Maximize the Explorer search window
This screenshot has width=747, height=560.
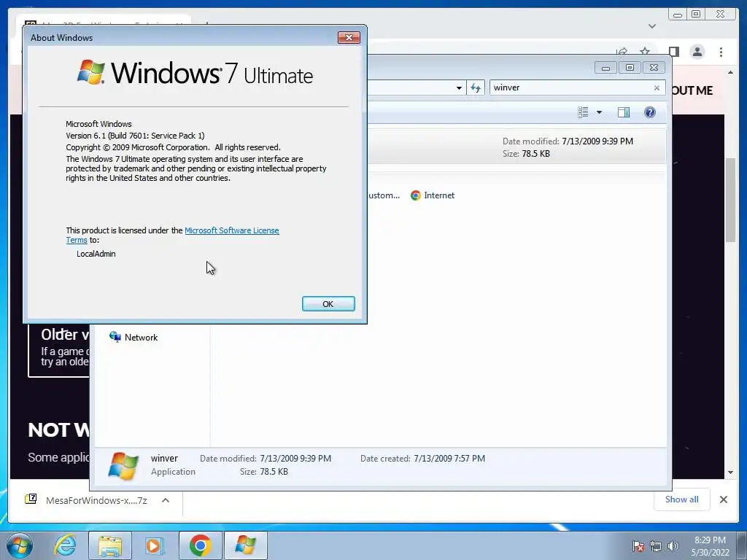pos(630,68)
